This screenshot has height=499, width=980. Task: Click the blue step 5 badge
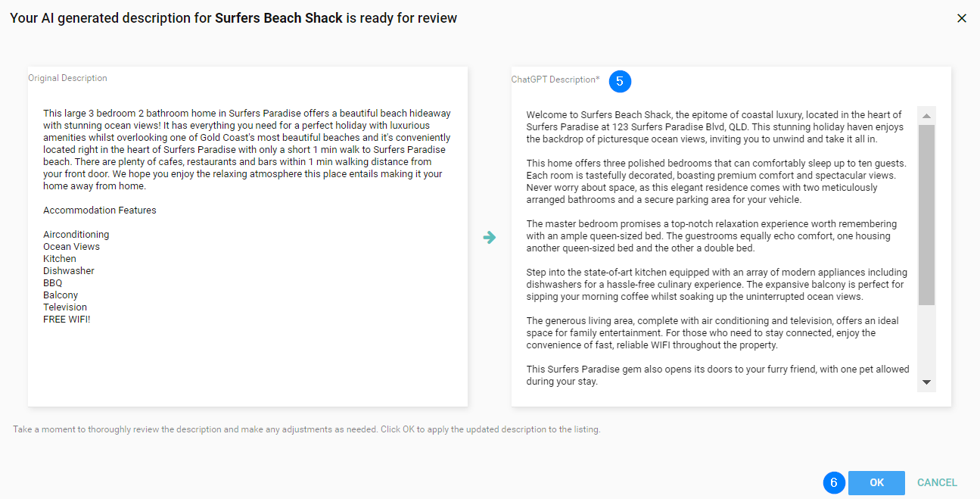pos(620,81)
